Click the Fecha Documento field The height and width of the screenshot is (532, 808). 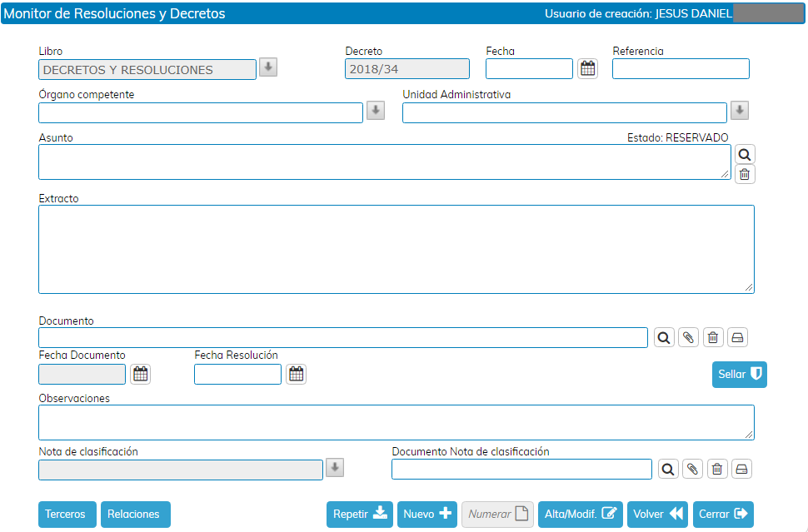(x=82, y=375)
